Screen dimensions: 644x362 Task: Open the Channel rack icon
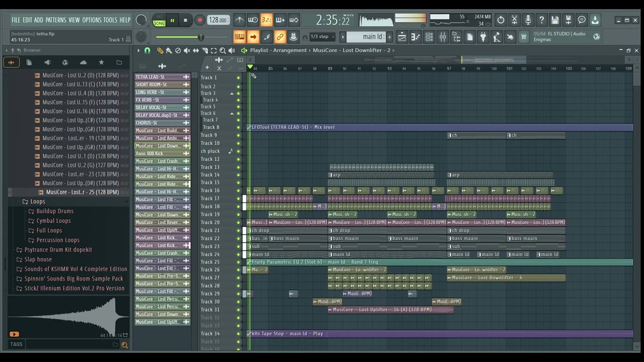click(429, 37)
